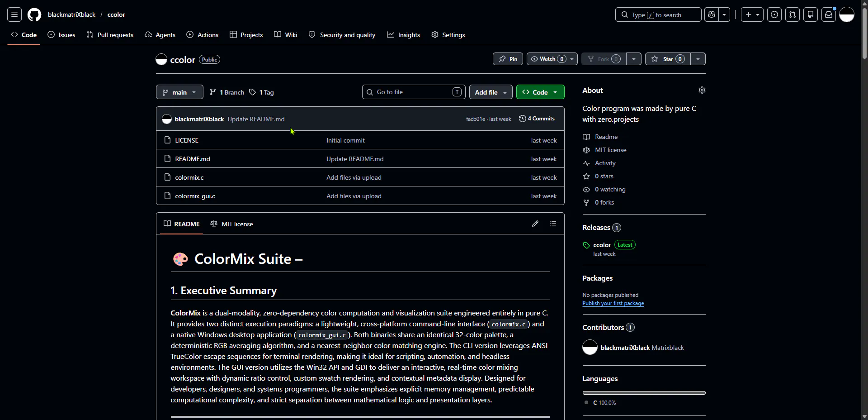Image resolution: width=868 pixels, height=420 pixels.
Task: Edit repository details with the About gear icon
Action: (702, 90)
